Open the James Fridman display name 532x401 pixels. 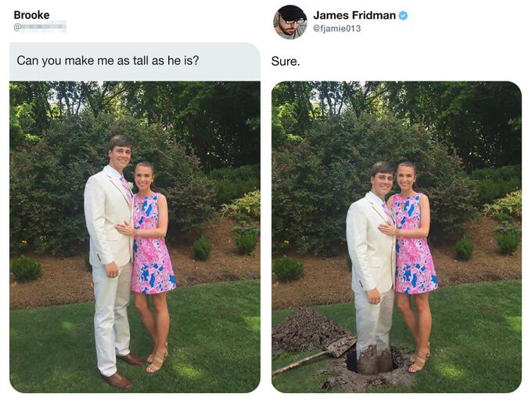[354, 16]
